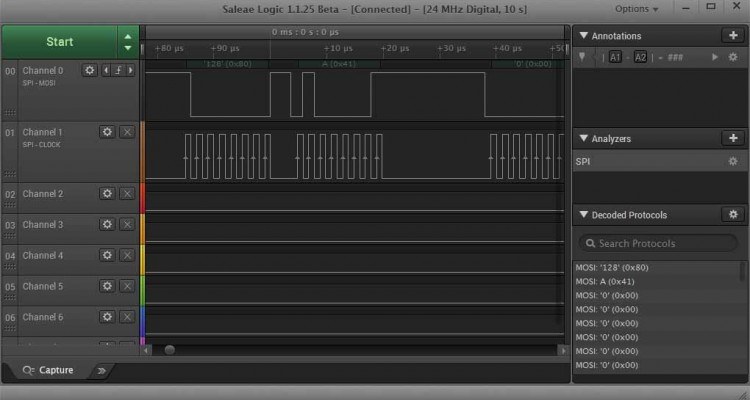Toggle trigger setting on Channel 3
This screenshot has width=750, height=400.
pos(126,224)
